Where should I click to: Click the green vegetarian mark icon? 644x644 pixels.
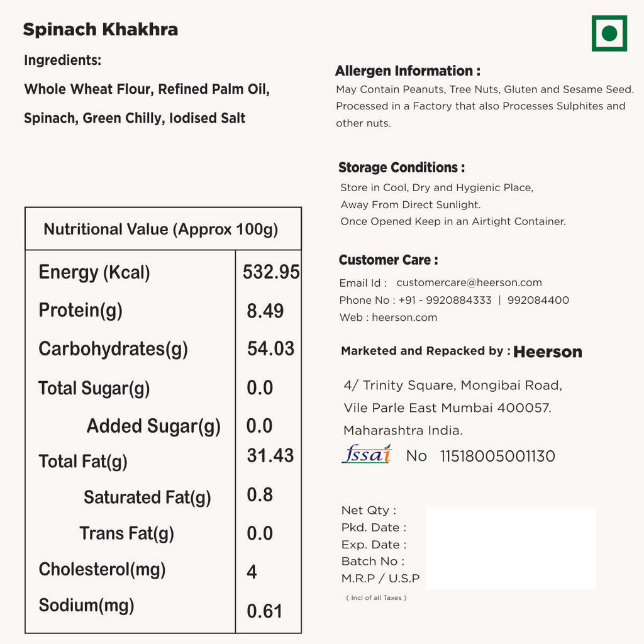point(609,33)
